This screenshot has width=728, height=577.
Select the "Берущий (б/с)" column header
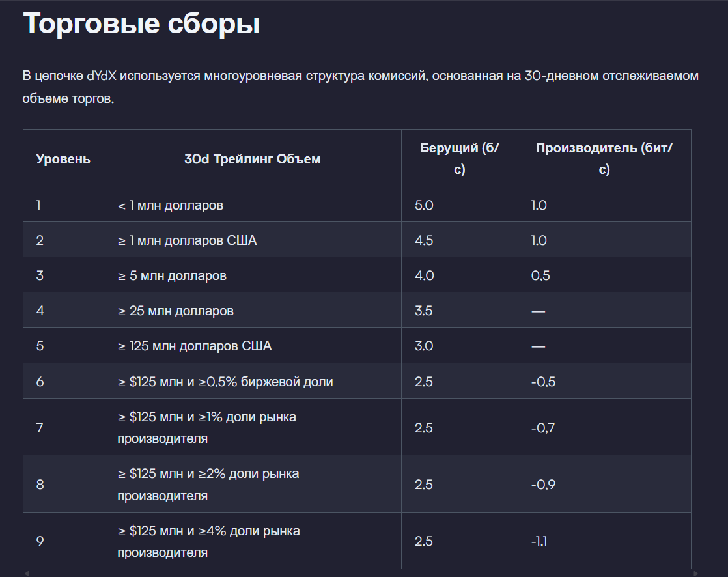click(x=459, y=158)
